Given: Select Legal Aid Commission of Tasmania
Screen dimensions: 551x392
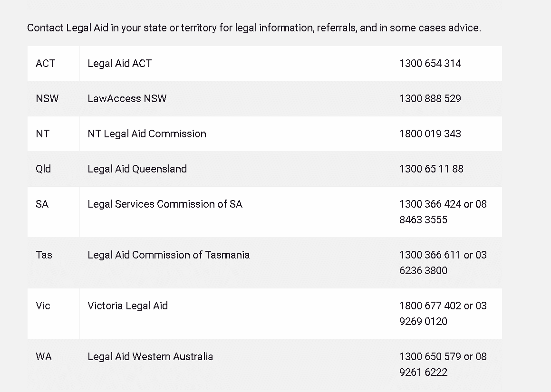Looking at the screenshot, I should tap(168, 255).
